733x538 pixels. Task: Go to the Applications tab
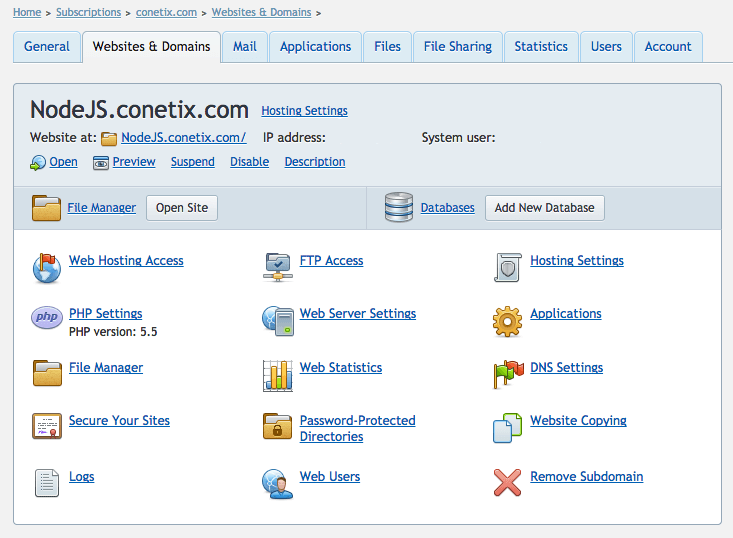pyautogui.click(x=316, y=47)
